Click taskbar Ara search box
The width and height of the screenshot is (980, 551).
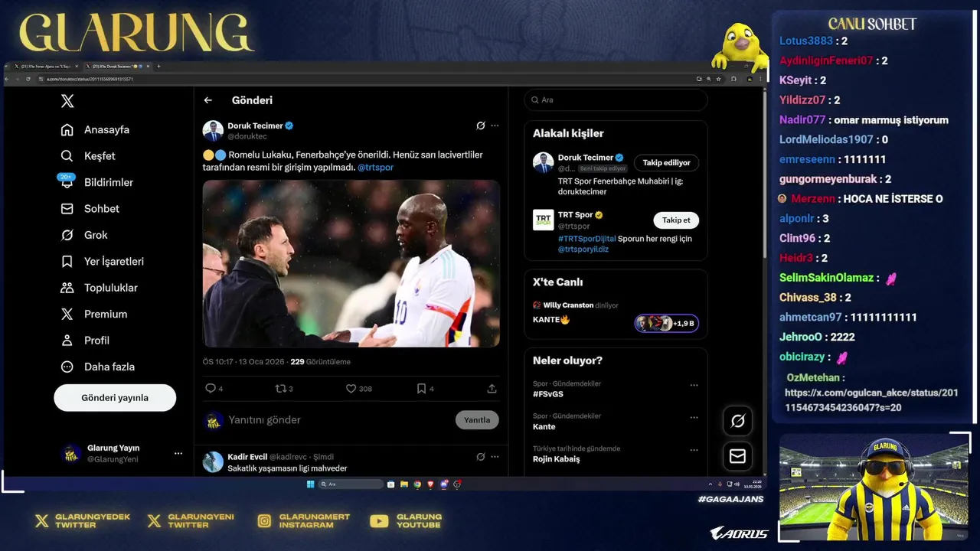point(350,484)
